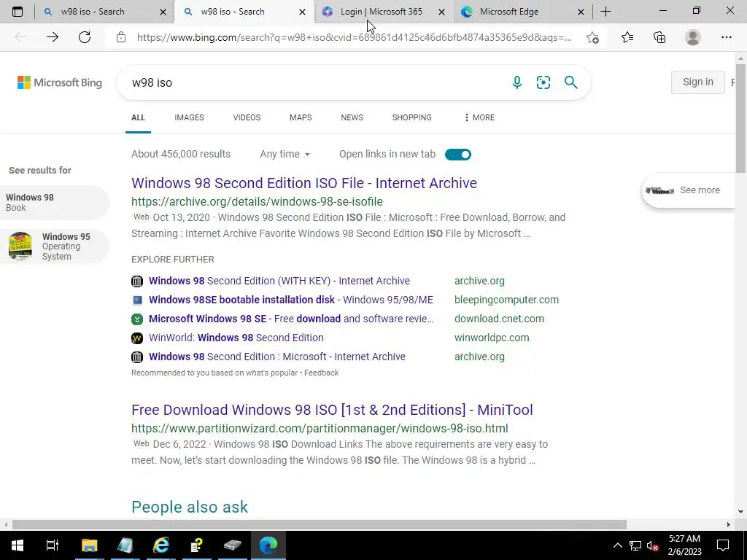This screenshot has height=560, width=747.
Task: Open Windows Start menu
Action: coord(18,545)
